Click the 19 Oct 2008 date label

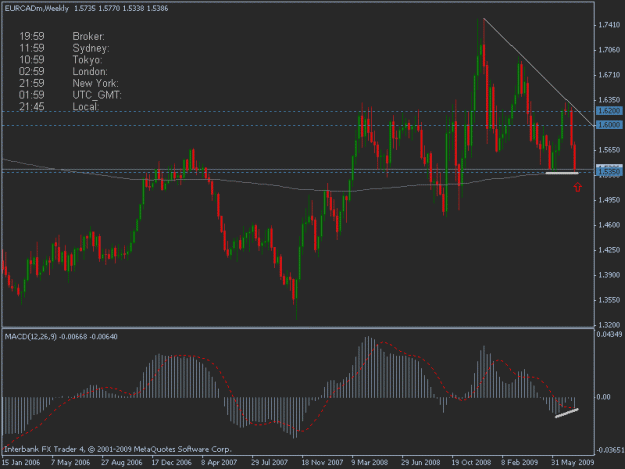(x=471, y=463)
